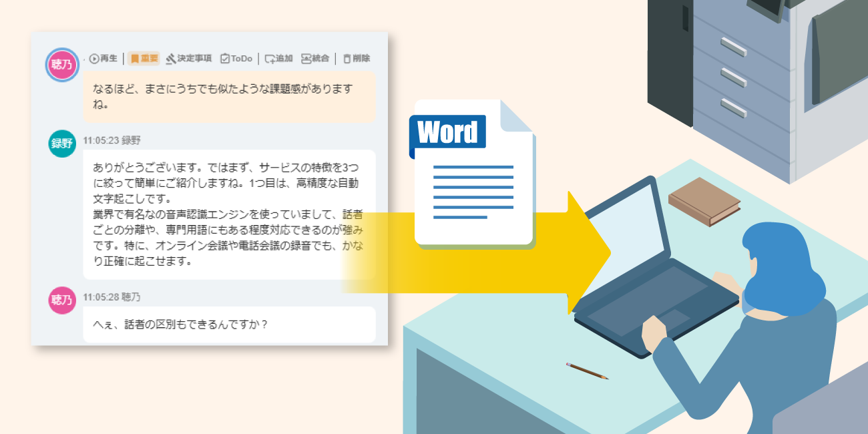The height and width of the screenshot is (434, 868).
Task: Delete message with 削除 trash icon
Action: (356, 59)
